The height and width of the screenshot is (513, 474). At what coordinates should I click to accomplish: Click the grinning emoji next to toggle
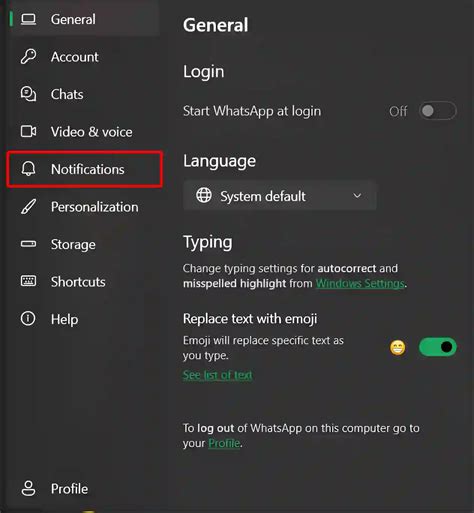tap(398, 348)
